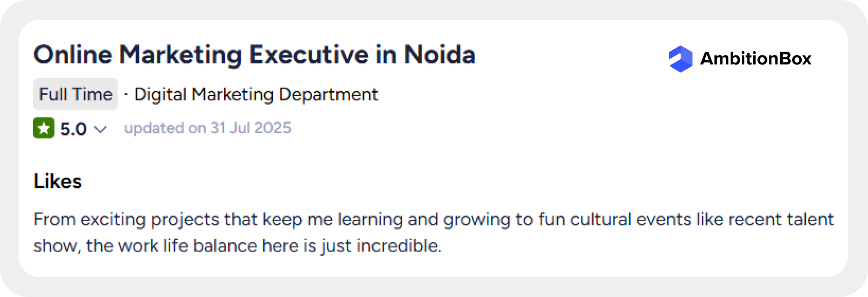Image resolution: width=868 pixels, height=297 pixels.
Task: Click the AmbitionBox blue cube logo
Action: pyautogui.click(x=681, y=59)
